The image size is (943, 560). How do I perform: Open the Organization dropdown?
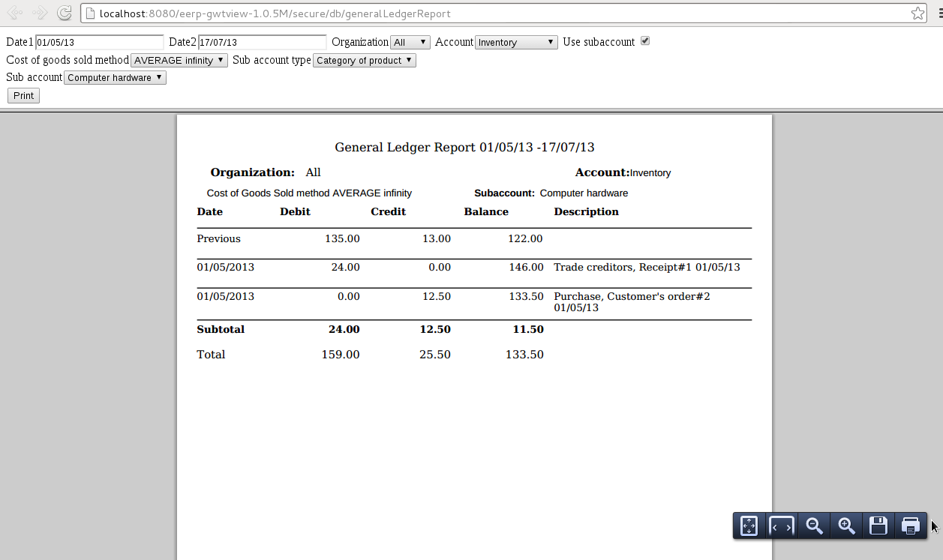[410, 43]
